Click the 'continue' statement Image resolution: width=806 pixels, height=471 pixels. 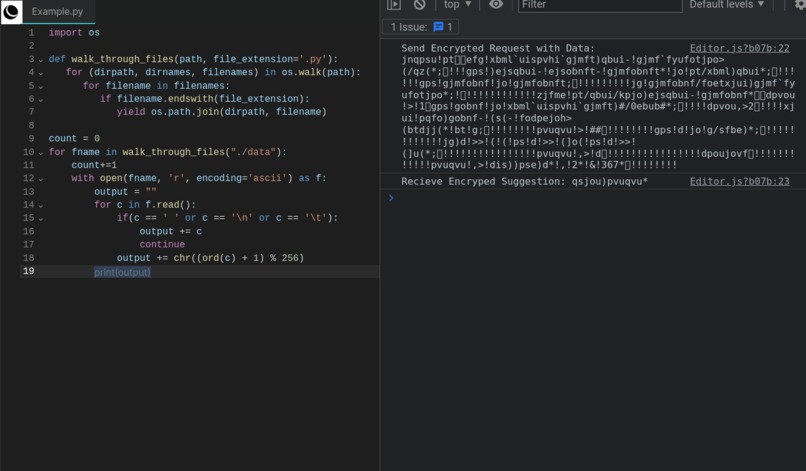(162, 244)
